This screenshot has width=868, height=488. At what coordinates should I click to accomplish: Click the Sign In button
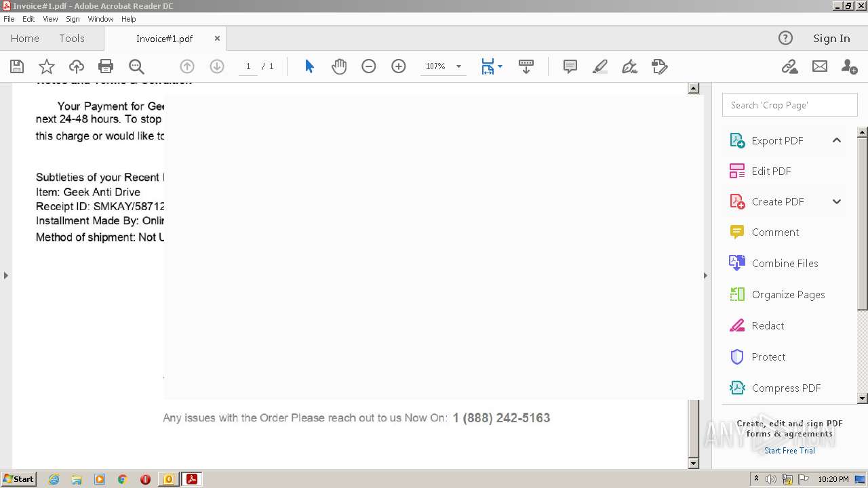[x=831, y=39]
